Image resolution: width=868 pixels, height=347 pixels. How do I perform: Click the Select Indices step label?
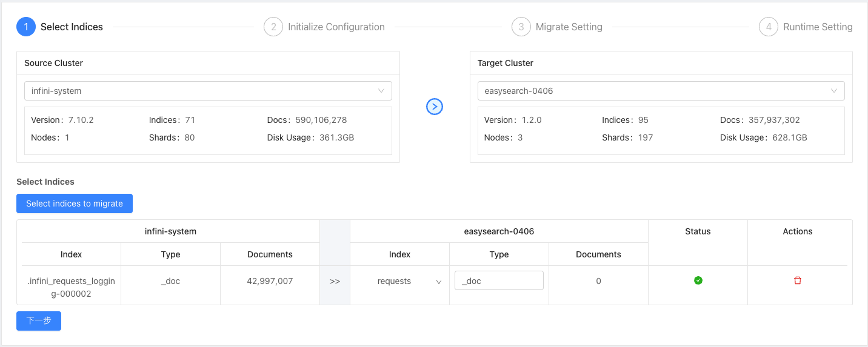coord(72,27)
